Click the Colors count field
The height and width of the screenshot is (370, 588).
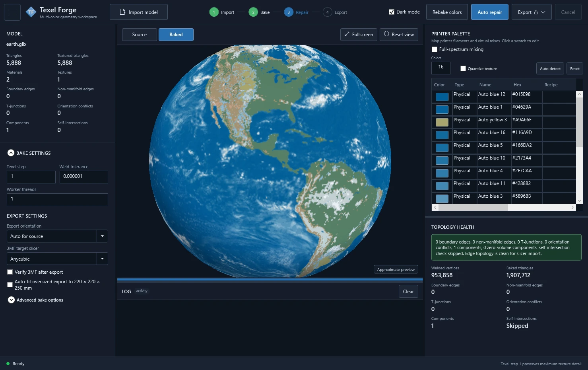click(441, 68)
